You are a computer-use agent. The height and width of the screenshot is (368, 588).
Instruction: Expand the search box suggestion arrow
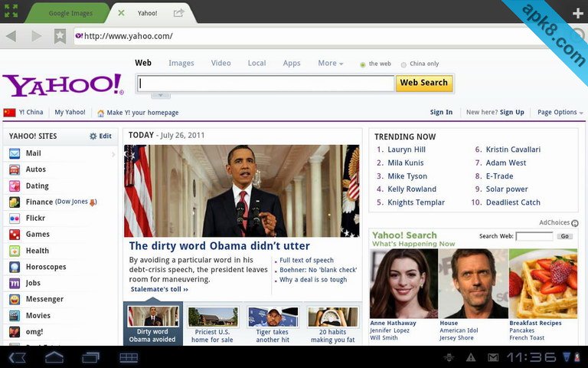pos(161,95)
